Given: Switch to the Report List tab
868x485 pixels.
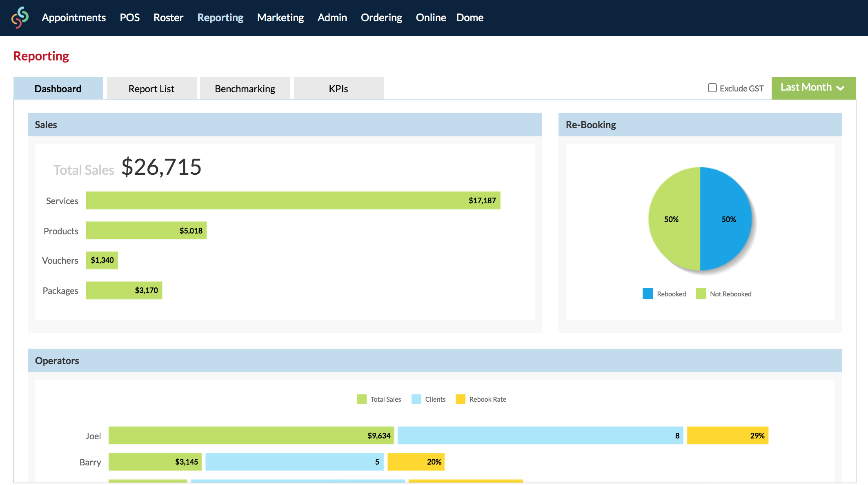Looking at the screenshot, I should coord(151,88).
